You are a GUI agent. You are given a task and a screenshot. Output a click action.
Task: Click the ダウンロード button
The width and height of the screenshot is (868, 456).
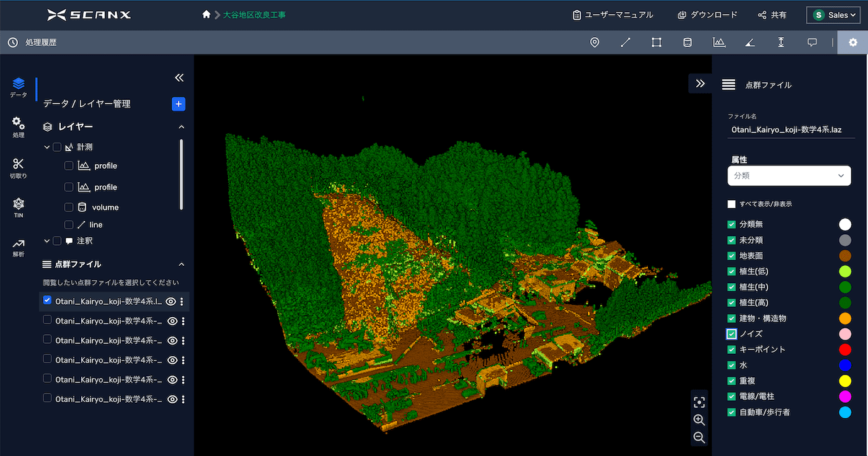click(x=707, y=15)
